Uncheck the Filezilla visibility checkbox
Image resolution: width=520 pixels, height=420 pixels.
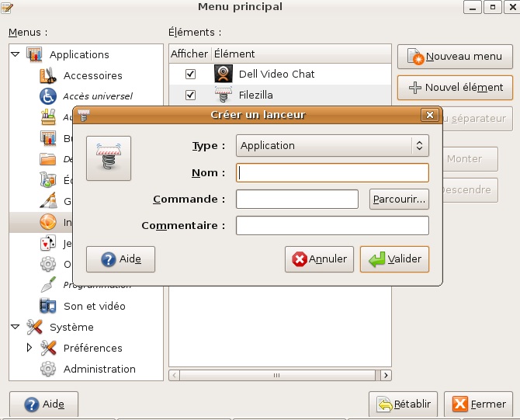[x=190, y=95]
